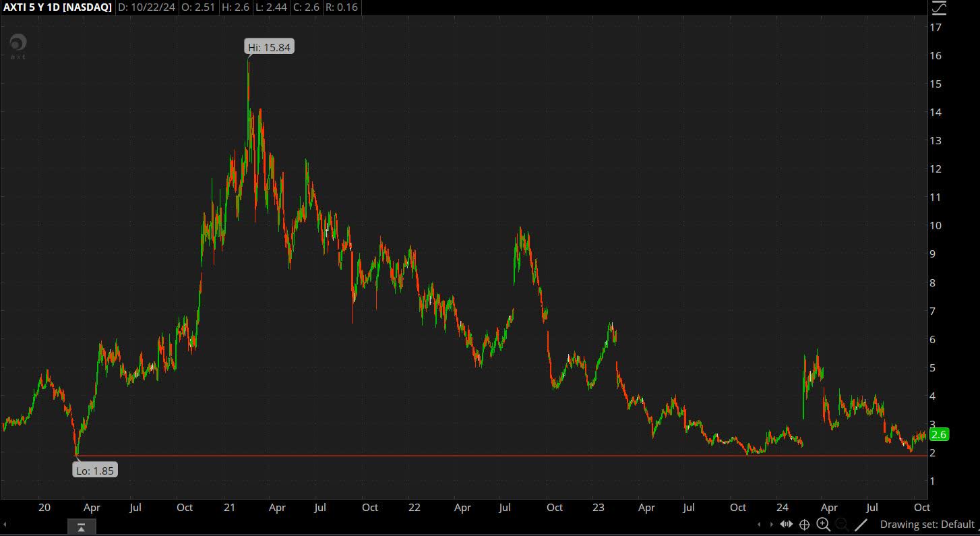
Task: Expand the bottom drawer panel
Action: 82,527
